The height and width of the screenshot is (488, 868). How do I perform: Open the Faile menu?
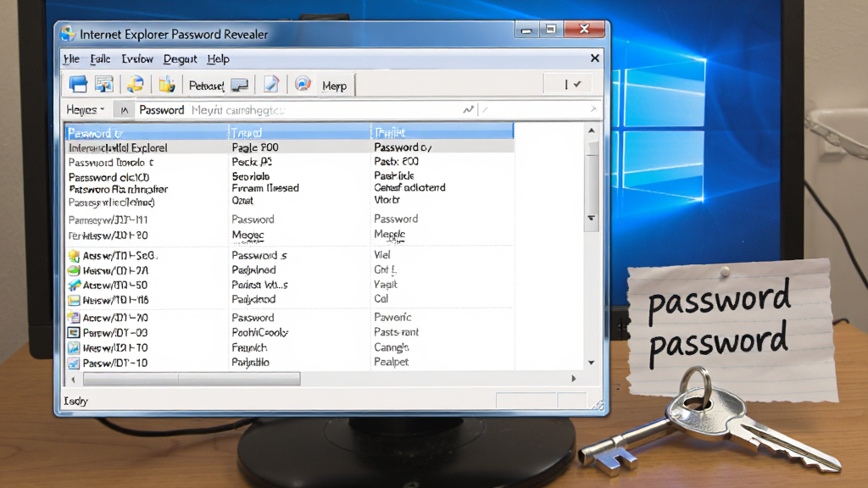(100, 58)
